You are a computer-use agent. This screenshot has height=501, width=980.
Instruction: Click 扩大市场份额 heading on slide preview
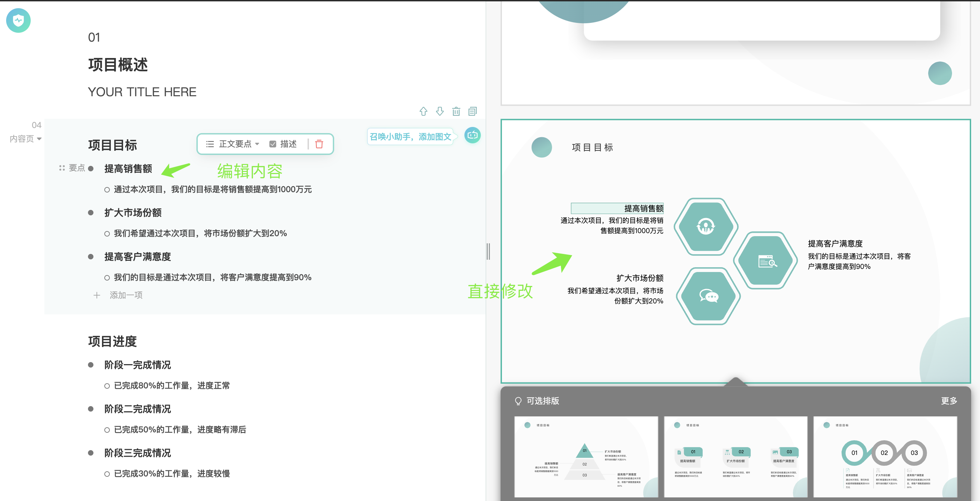pos(640,278)
